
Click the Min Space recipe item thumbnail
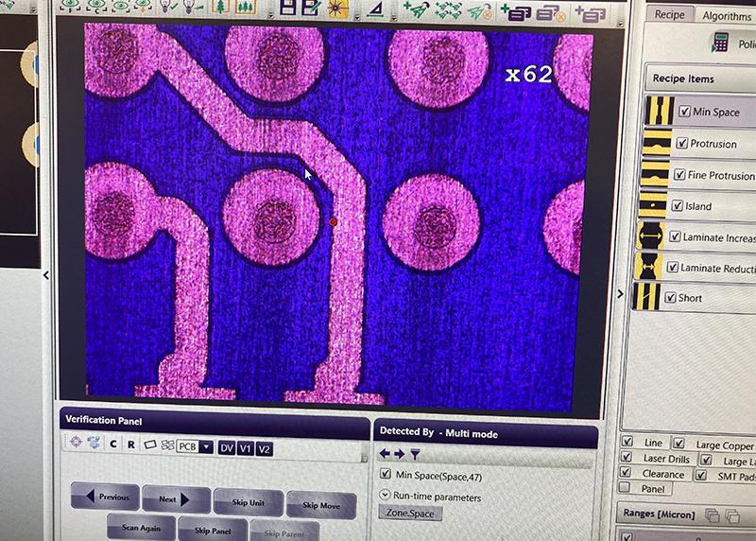[660, 111]
